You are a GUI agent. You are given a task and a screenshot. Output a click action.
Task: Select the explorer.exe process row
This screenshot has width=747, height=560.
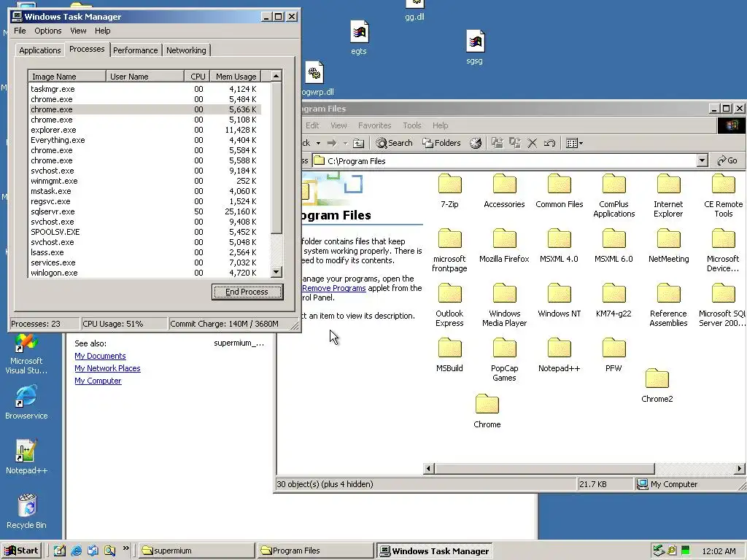coord(144,130)
